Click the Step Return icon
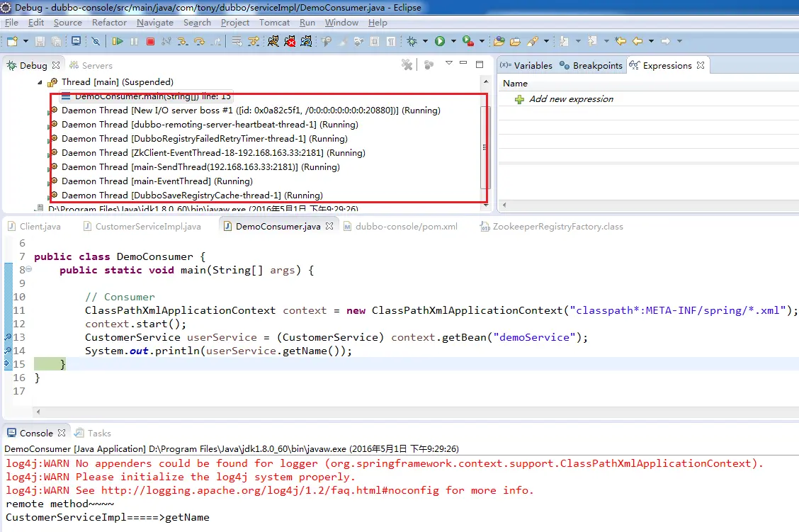 [x=216, y=41]
